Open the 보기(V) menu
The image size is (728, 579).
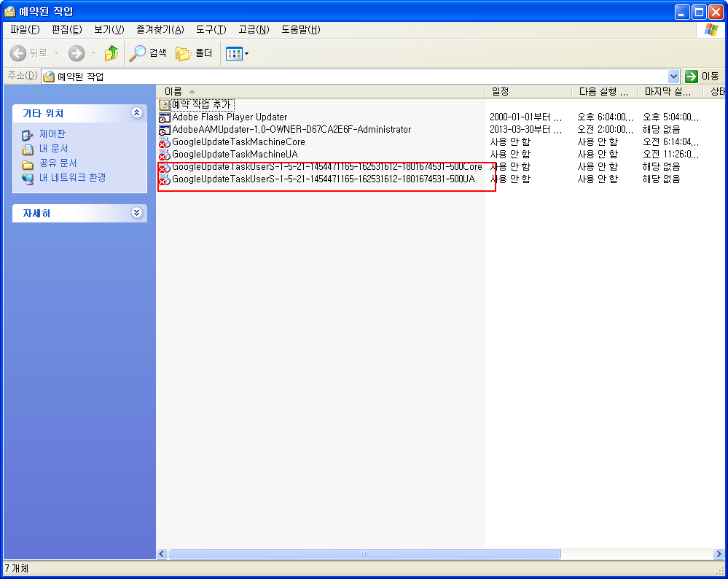pos(109,30)
